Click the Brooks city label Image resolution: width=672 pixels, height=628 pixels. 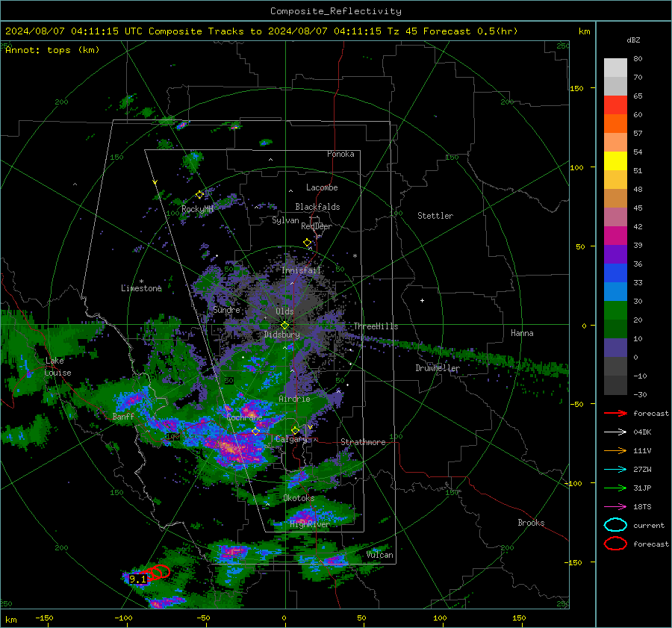(x=531, y=523)
